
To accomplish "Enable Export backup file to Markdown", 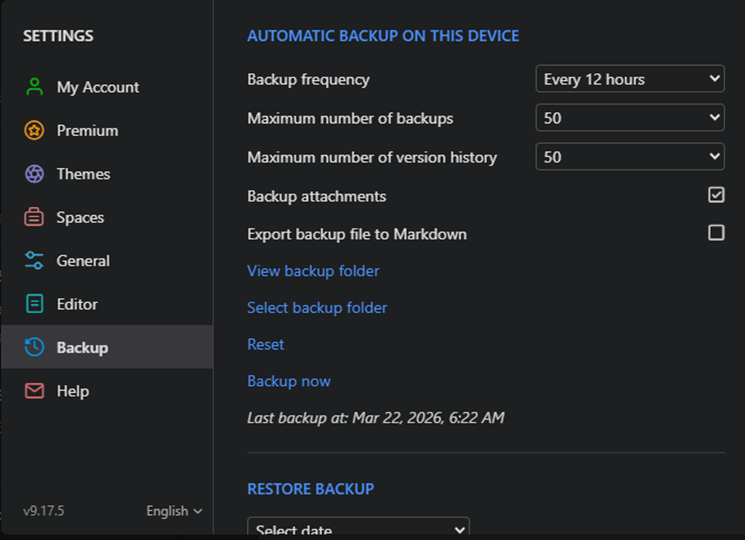I will (x=716, y=233).
